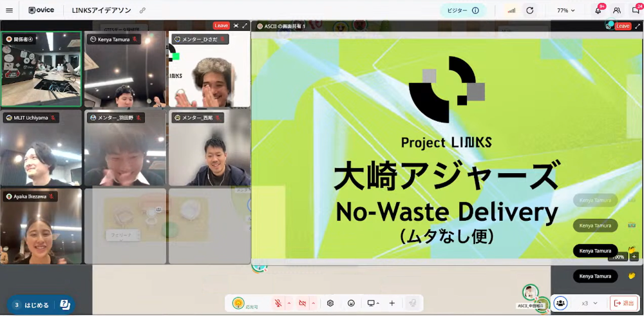Screen dimensions: 644x316
Task: Select the メンター_羽田野 video tile
Action: (125, 148)
